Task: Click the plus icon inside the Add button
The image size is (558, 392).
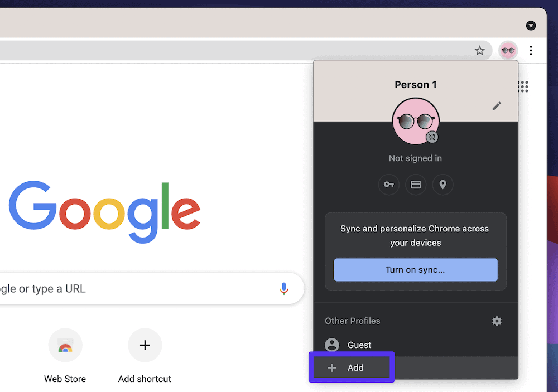Action: tap(332, 367)
